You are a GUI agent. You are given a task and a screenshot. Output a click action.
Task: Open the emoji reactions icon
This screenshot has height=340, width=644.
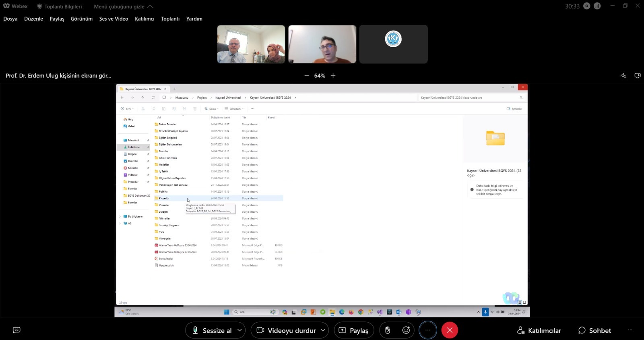(x=406, y=330)
